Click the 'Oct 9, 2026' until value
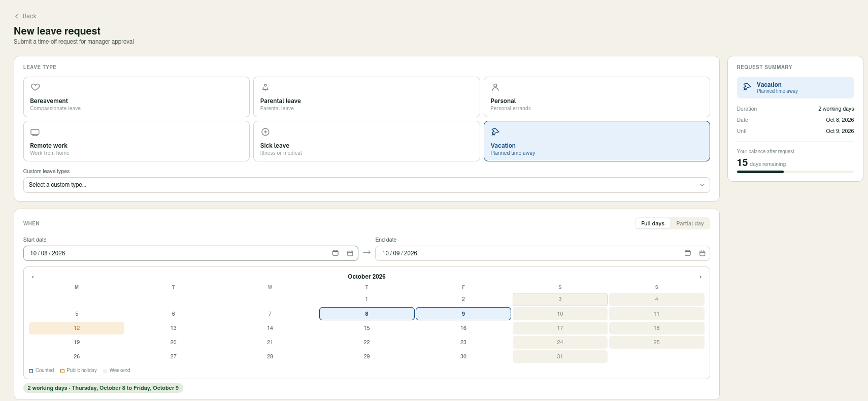Image resolution: width=868 pixels, height=401 pixels. click(840, 131)
